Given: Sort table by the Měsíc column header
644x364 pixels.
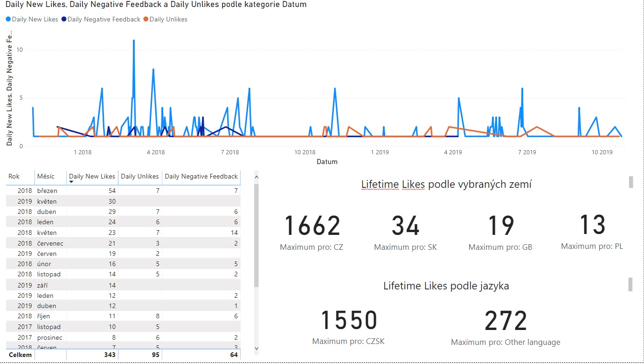Looking at the screenshot, I should click(46, 177).
